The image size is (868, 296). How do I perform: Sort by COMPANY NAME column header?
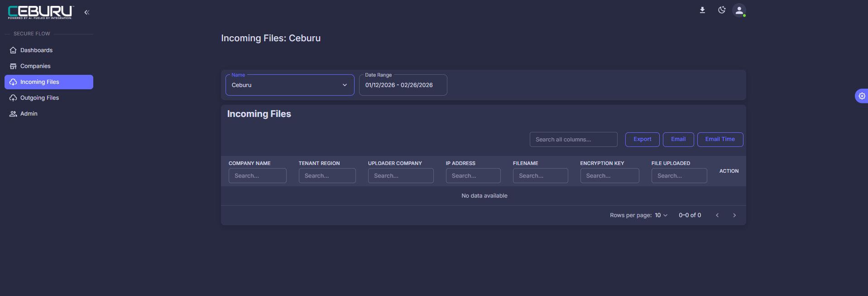coord(249,163)
